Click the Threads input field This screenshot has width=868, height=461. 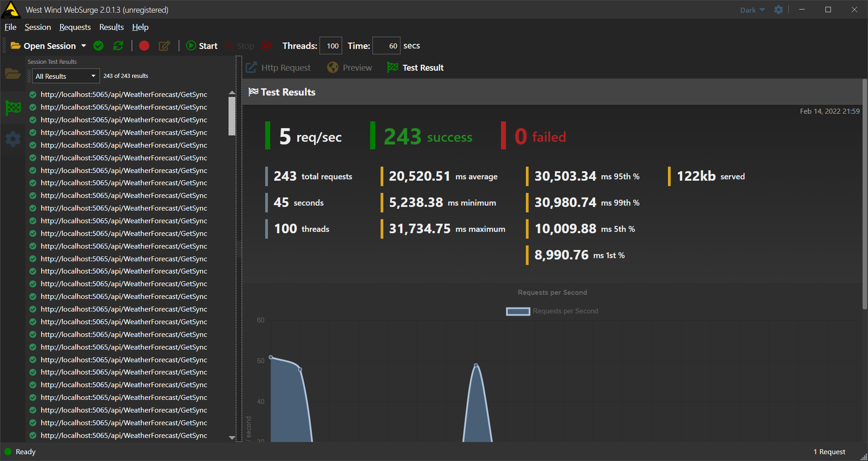[331, 46]
